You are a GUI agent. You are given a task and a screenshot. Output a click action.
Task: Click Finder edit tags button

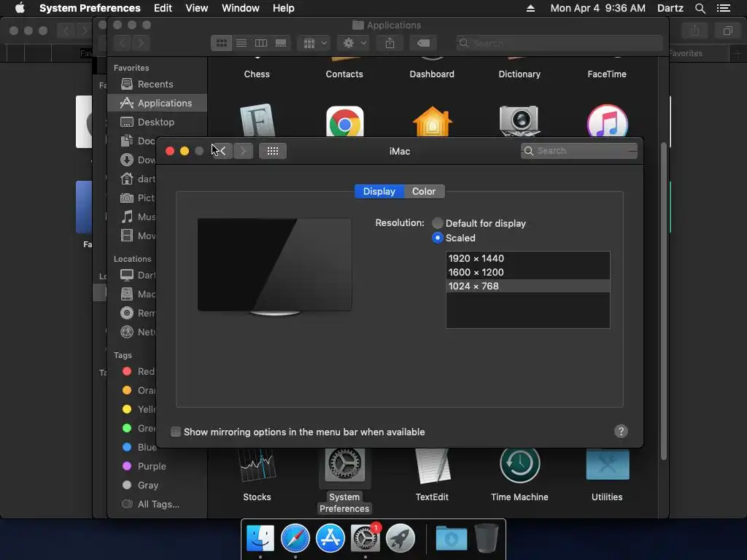(x=423, y=43)
